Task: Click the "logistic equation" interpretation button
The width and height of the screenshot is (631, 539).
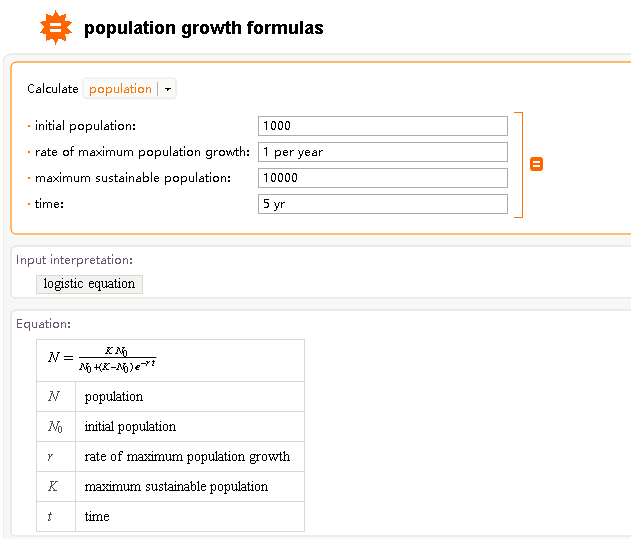Action: (x=89, y=284)
